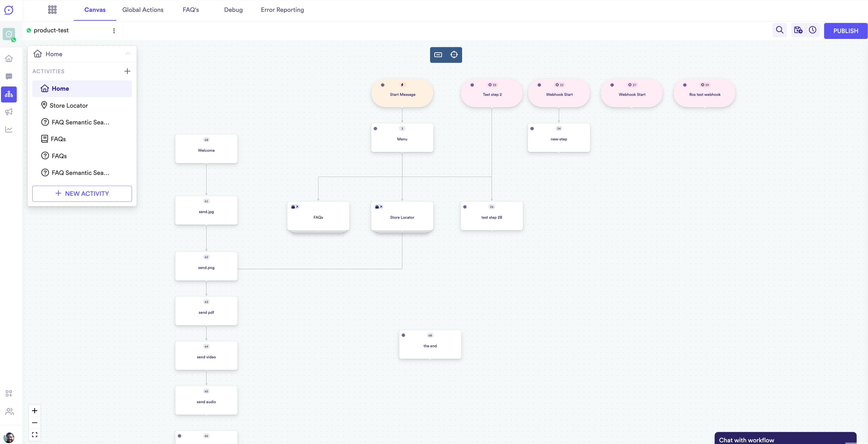
Task: Open product-test three-dot options menu
Action: (x=114, y=31)
